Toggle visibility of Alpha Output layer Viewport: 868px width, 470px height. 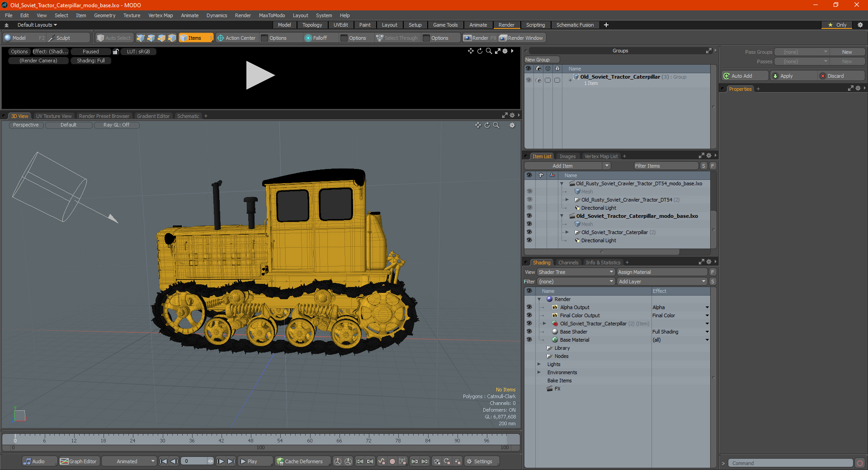(529, 307)
